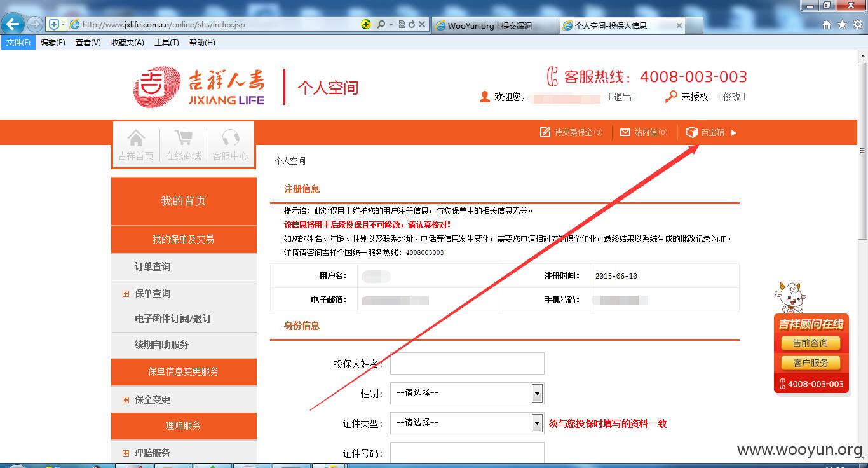Click the Jixiang Life logo
This screenshot has width=868, height=468.
point(199,86)
